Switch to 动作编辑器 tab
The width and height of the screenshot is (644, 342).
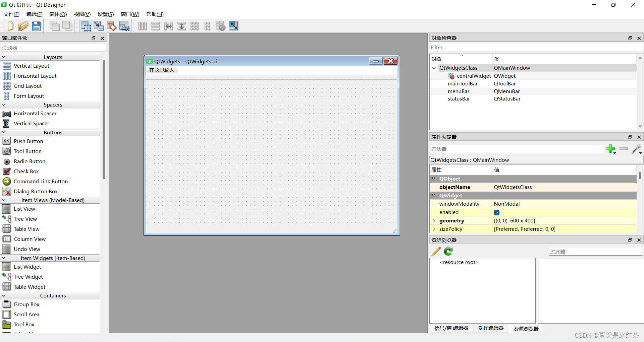[491, 328]
